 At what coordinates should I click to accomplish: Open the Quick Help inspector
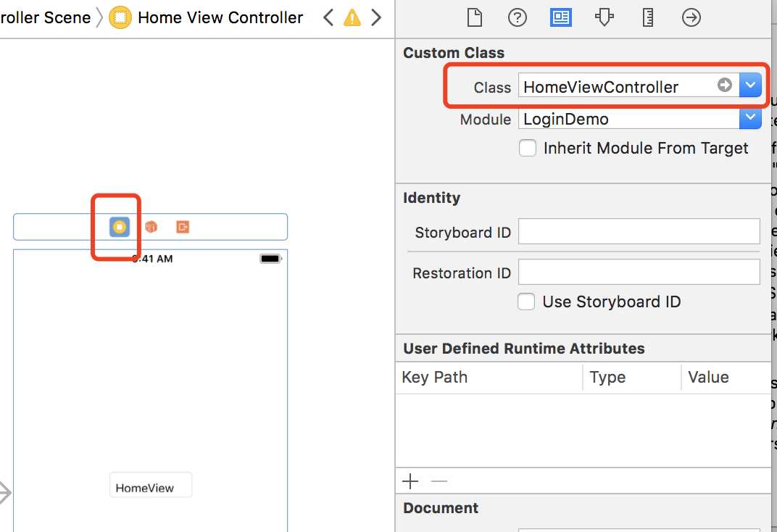point(518,18)
